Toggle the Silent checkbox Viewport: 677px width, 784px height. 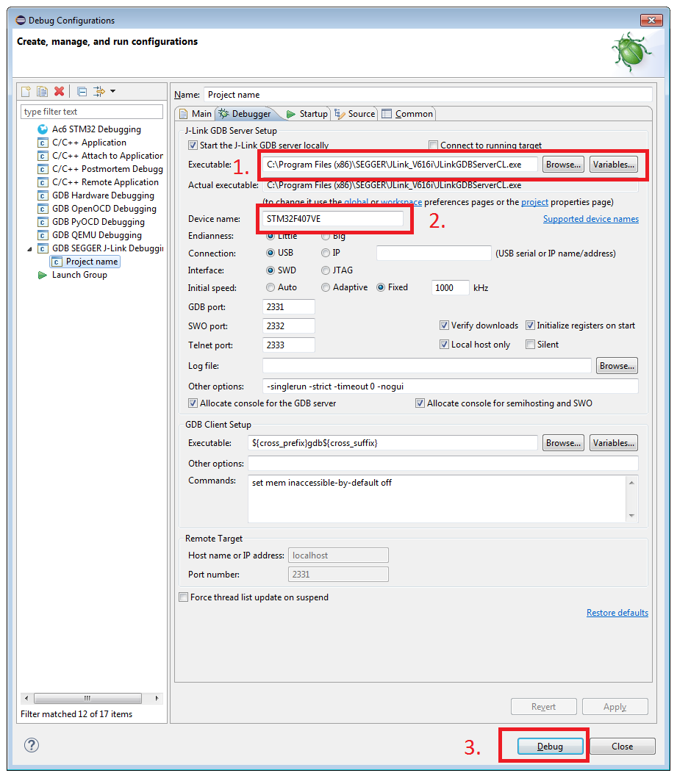point(530,345)
